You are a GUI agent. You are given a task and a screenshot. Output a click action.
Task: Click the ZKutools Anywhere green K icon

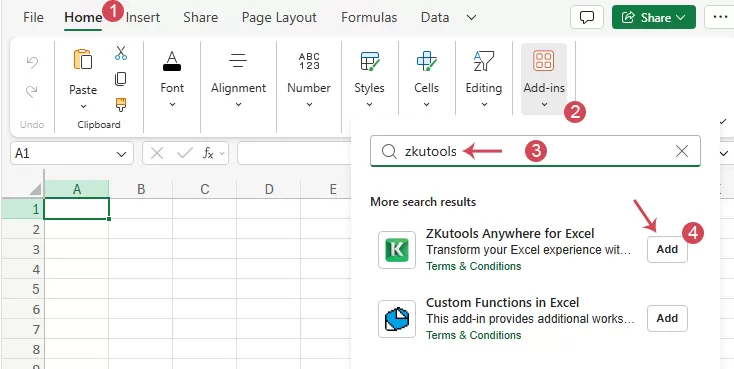point(397,250)
